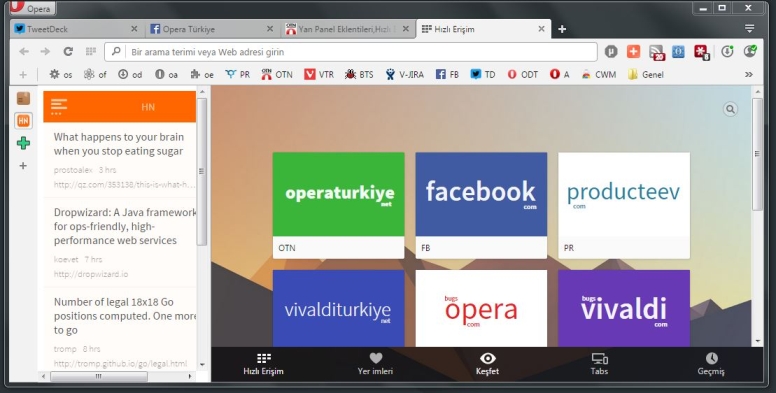Open the Dropwizard Java framework article
This screenshot has height=393, width=776.
[125, 226]
